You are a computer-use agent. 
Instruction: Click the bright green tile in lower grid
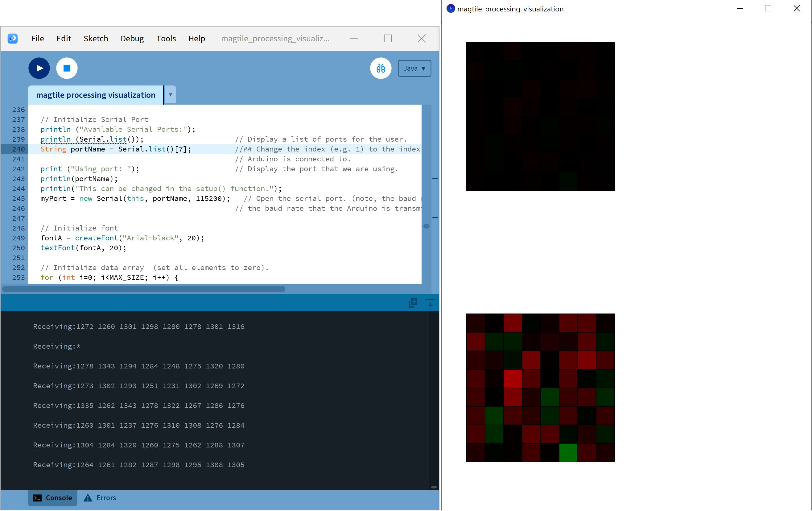click(x=568, y=453)
